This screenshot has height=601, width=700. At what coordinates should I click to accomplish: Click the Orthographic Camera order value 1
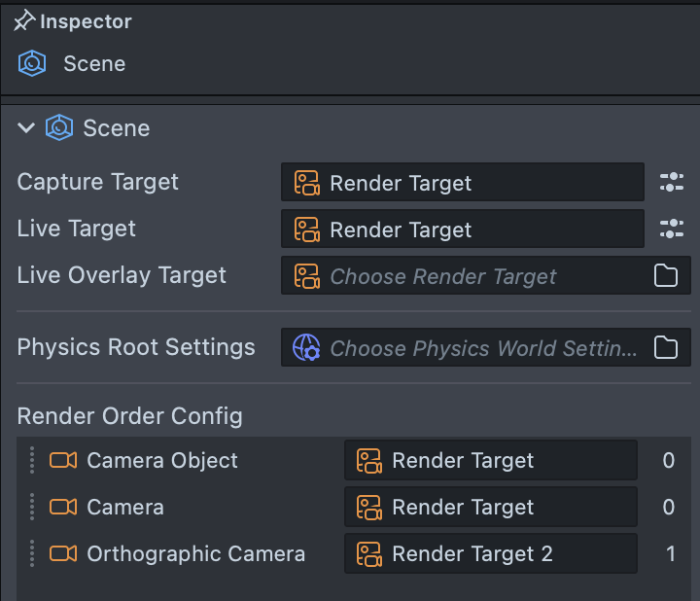point(670,553)
